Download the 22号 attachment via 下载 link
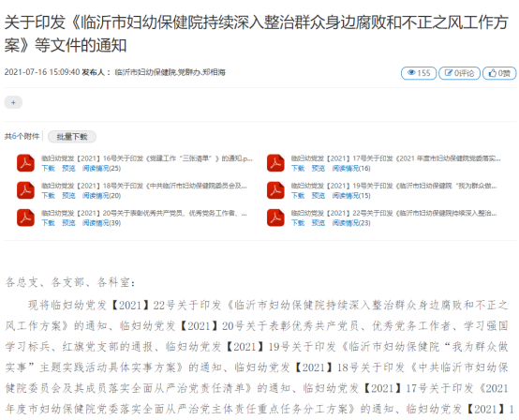 [298, 223]
